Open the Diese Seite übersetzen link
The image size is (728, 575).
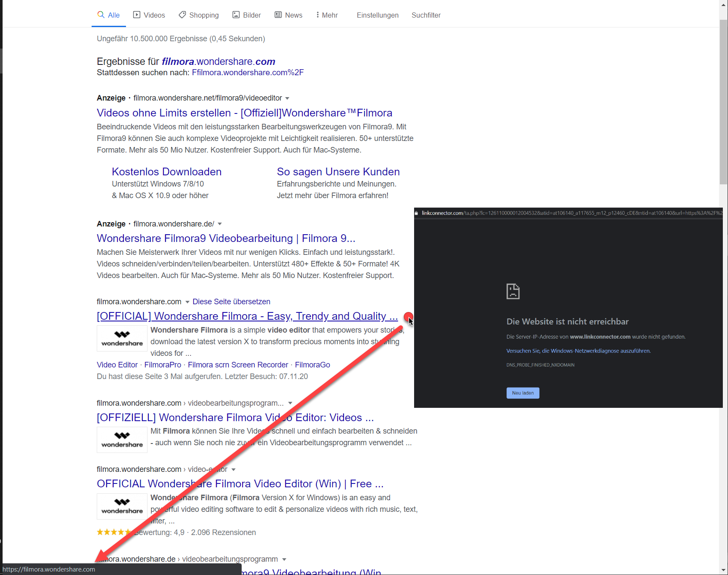231,301
